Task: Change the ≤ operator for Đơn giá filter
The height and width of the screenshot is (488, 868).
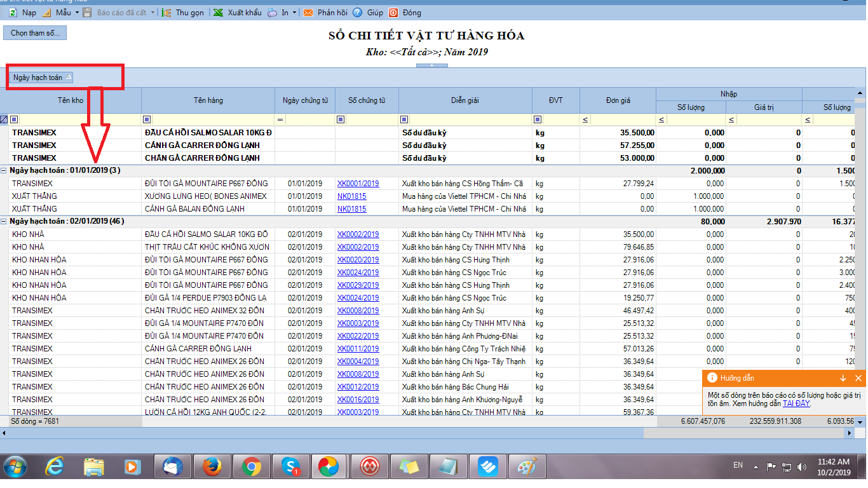Action: coord(585,119)
